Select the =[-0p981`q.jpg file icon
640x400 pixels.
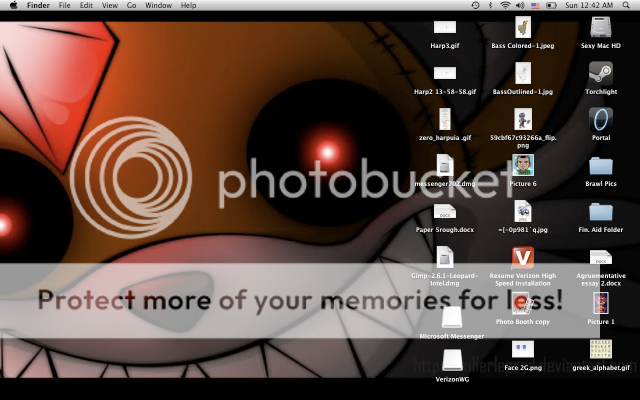[523, 211]
